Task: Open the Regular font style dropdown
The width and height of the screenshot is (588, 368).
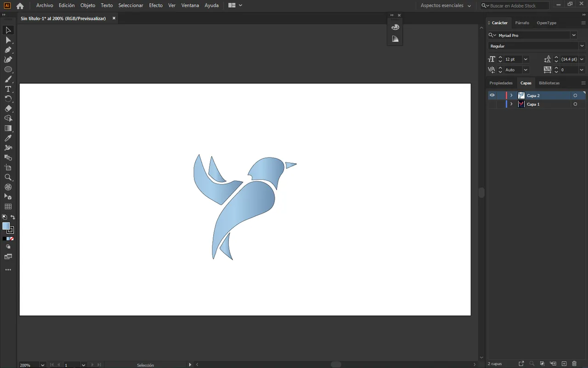Action: pos(582,46)
